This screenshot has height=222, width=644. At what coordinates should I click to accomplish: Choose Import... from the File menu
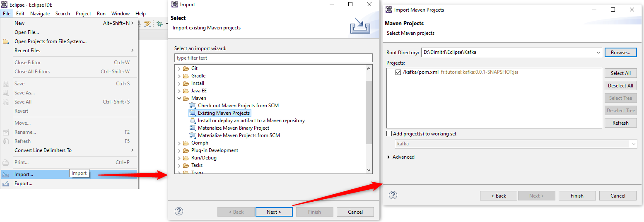point(24,174)
